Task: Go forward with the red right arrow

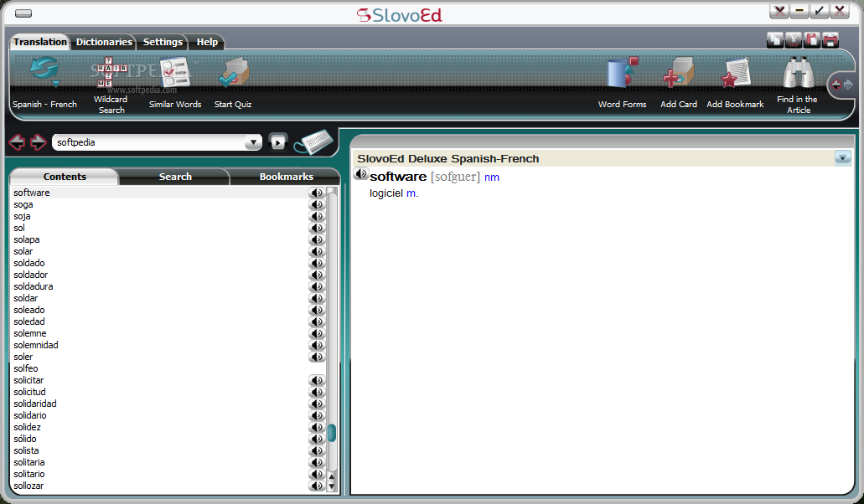Action: tap(38, 142)
